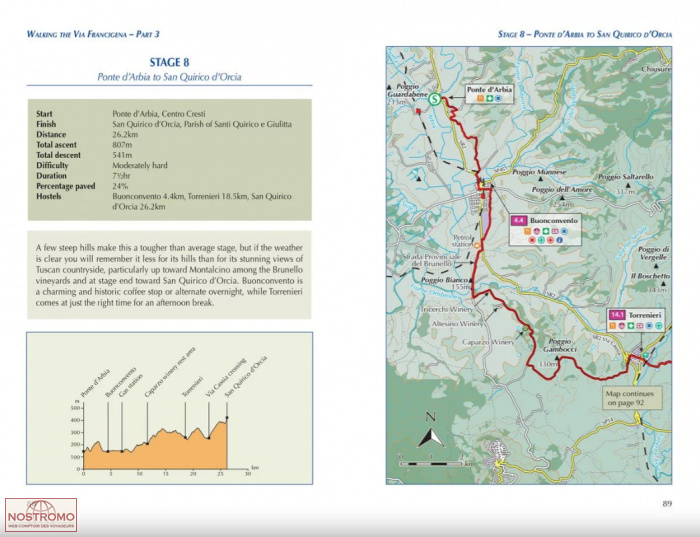Click 'Caparzo Winery' map label
The height and width of the screenshot is (537, 700).
click(488, 342)
